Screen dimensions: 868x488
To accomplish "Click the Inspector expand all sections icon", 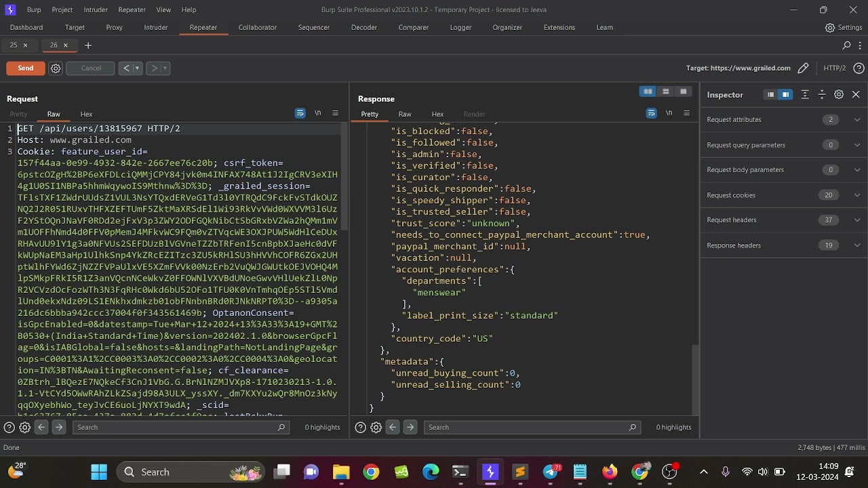I will (805, 95).
